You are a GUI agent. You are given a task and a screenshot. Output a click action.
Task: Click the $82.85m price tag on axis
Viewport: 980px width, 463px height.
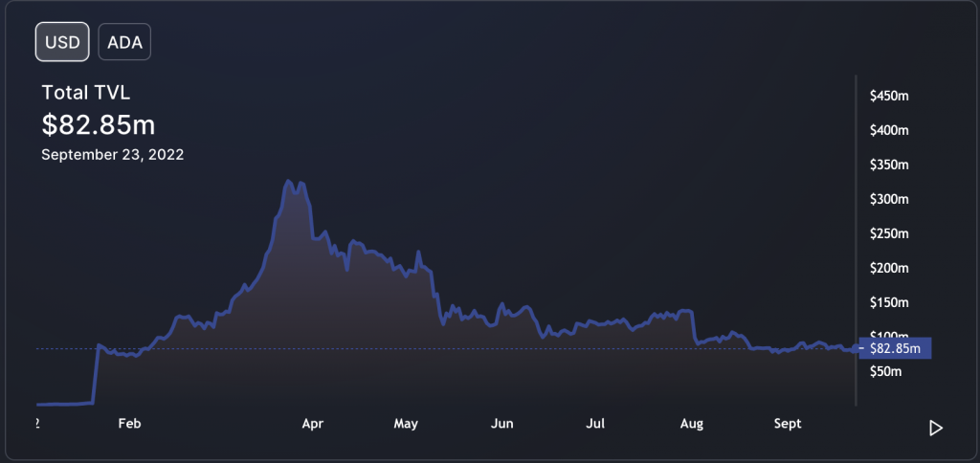tap(895, 348)
